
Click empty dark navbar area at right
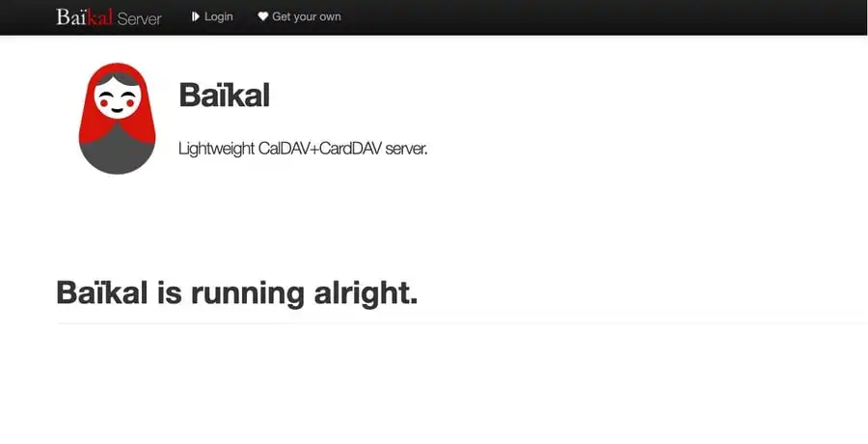(x=627, y=17)
